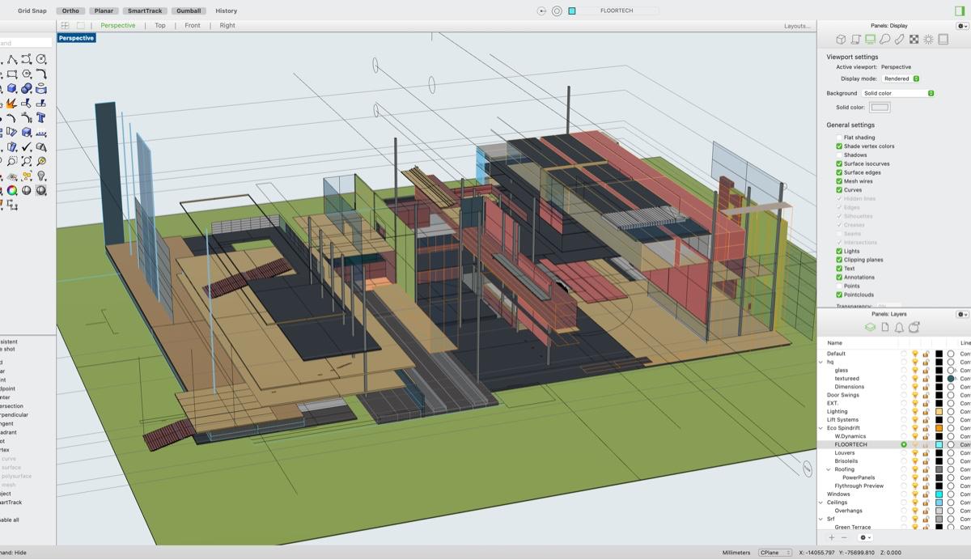This screenshot has width=971, height=560.
Task: Select the Text object tool
Action: pyautogui.click(x=40, y=117)
